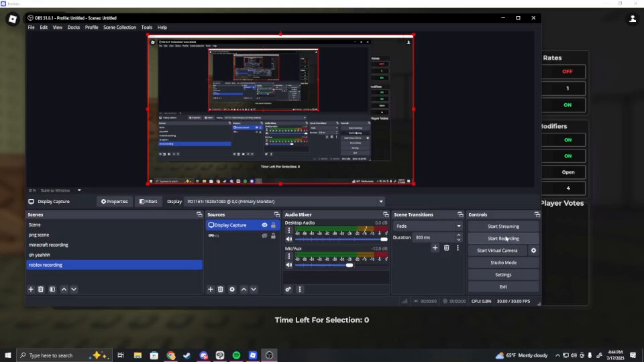Click the Roblox logo icon at top-left
The width and height of the screenshot is (644, 362).
click(12, 19)
